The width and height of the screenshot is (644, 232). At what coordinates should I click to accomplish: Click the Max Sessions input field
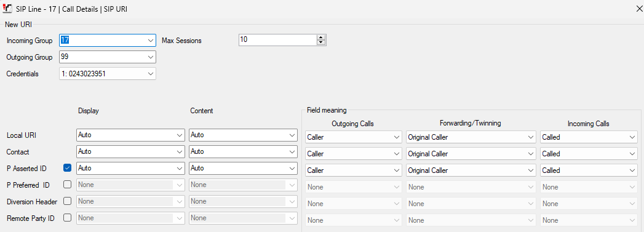pos(277,40)
